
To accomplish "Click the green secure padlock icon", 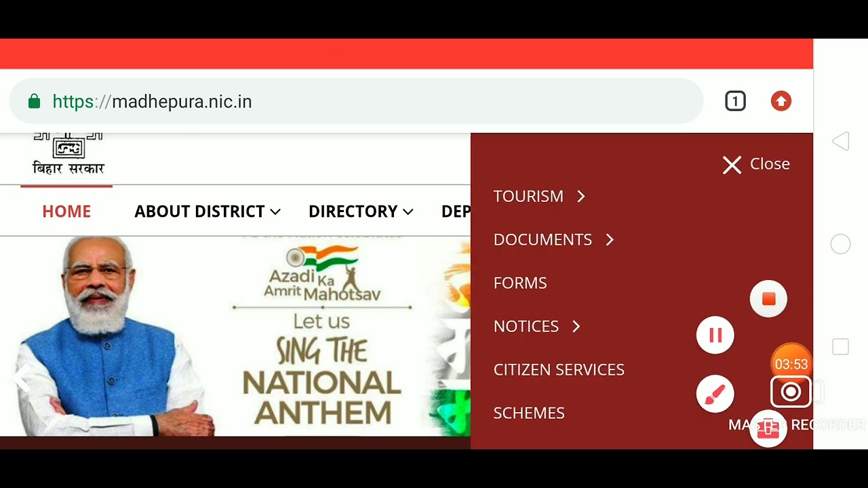I will [34, 102].
